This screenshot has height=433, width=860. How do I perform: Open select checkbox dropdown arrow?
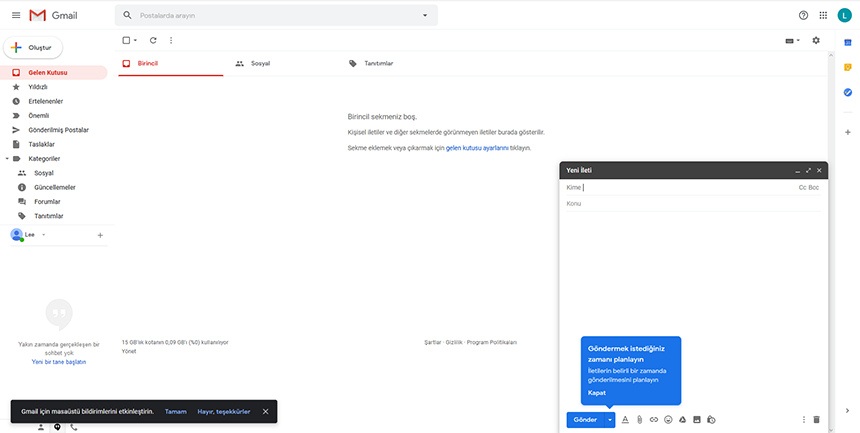pyautogui.click(x=135, y=40)
